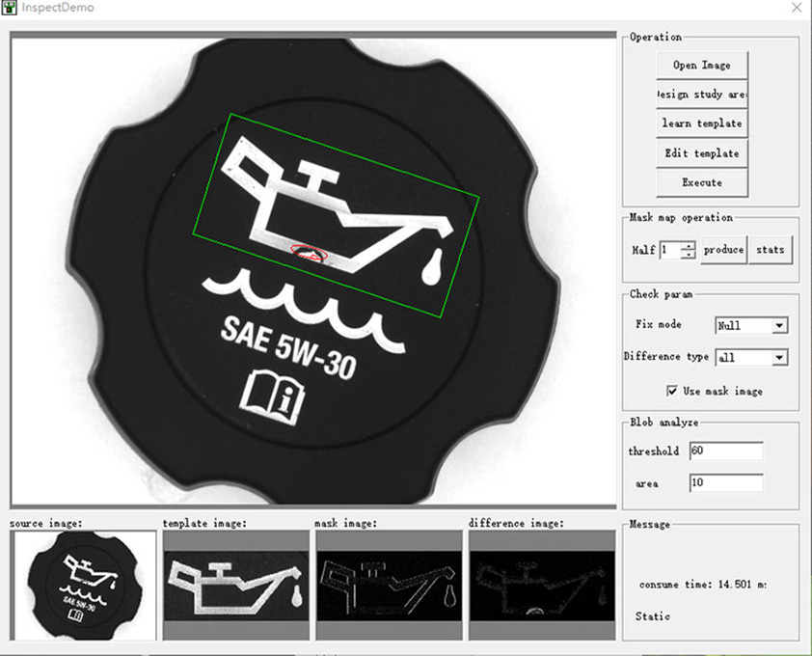Screen dimensions: 812x656
Task: Click the Open Image button
Action: click(x=701, y=66)
